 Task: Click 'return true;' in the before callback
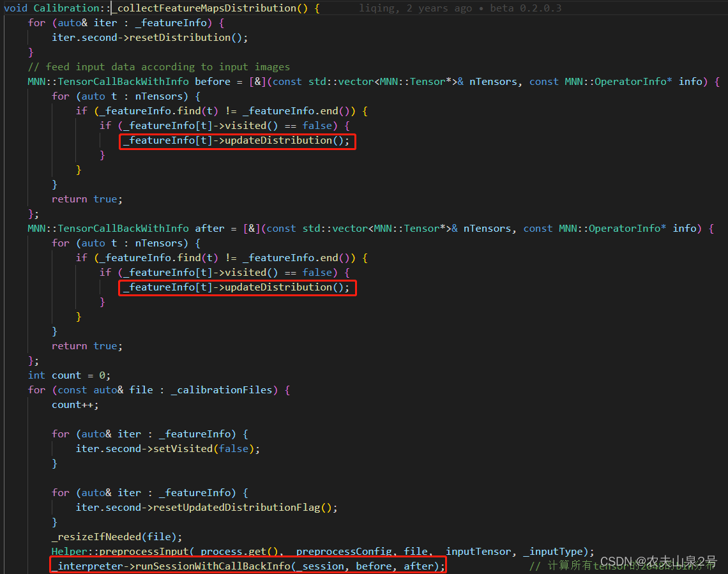[x=87, y=199]
